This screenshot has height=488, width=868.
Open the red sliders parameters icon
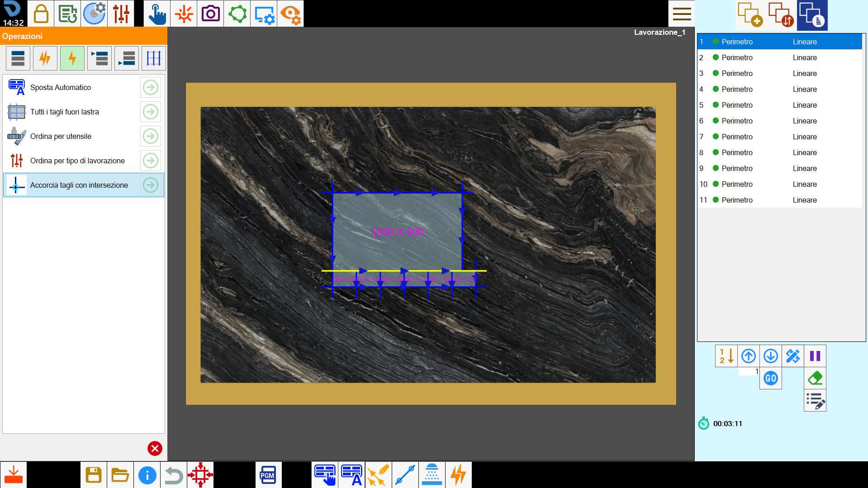click(x=121, y=14)
